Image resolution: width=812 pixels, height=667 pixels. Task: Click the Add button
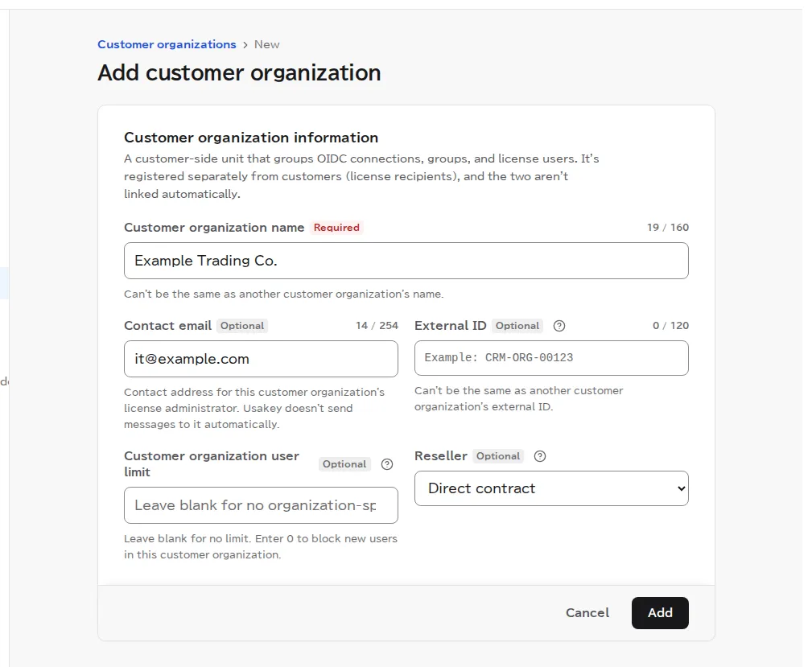pyautogui.click(x=660, y=612)
